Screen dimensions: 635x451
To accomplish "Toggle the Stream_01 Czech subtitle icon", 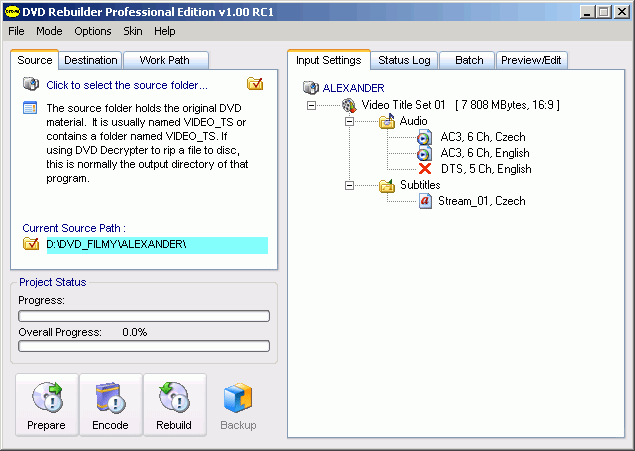I will point(425,201).
